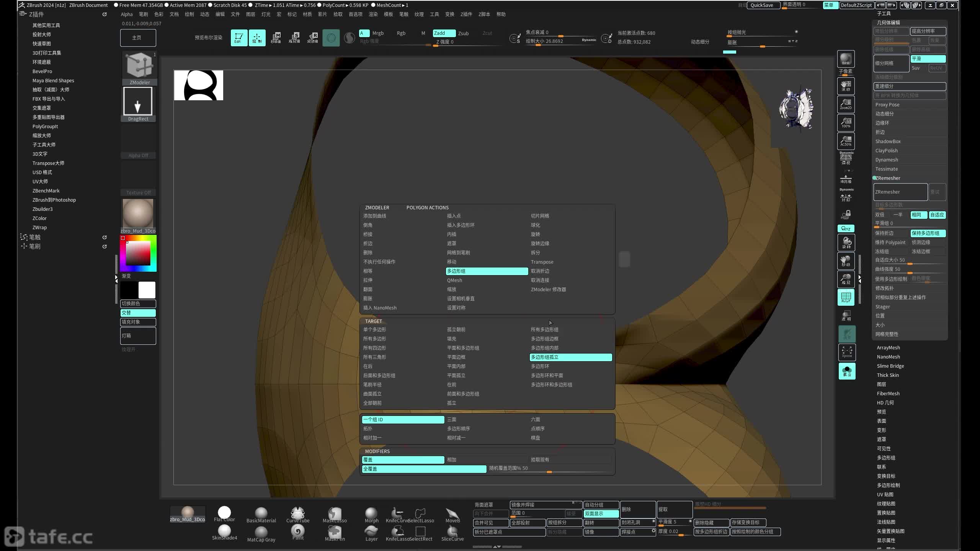Expand the ShadowBox section
Viewport: 980px width, 551px height.
(x=888, y=141)
